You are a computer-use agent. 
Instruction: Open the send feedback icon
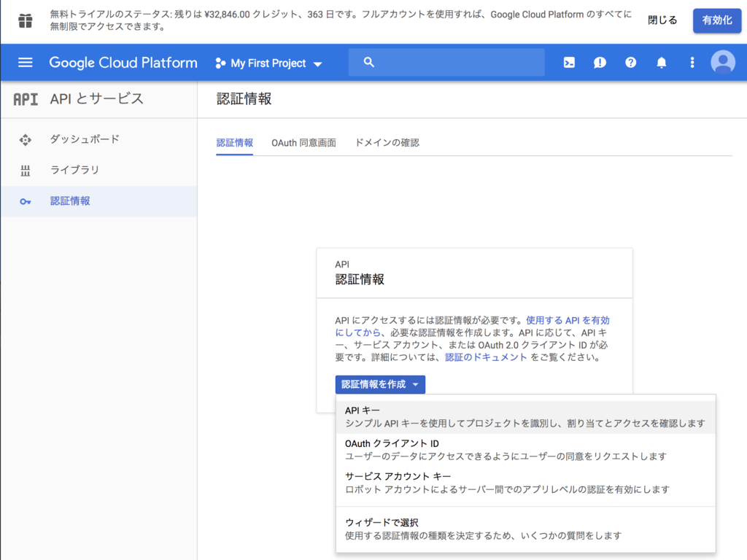[x=600, y=63]
